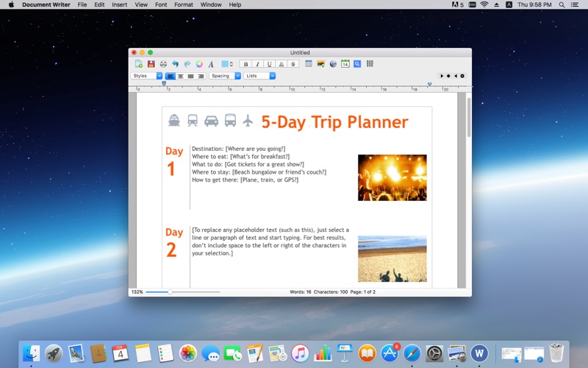588x368 pixels.
Task: Click the 'How to get there' line
Action: tap(245, 180)
